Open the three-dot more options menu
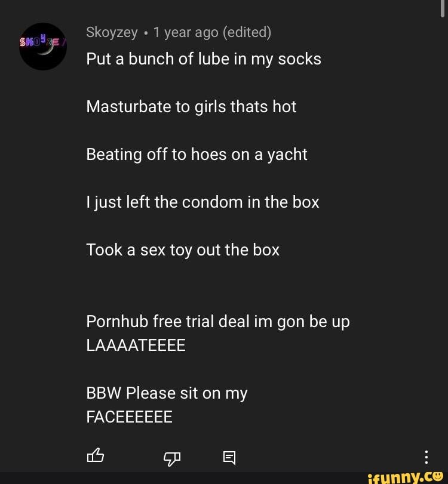Image resolution: width=448 pixels, height=484 pixels. point(426,457)
